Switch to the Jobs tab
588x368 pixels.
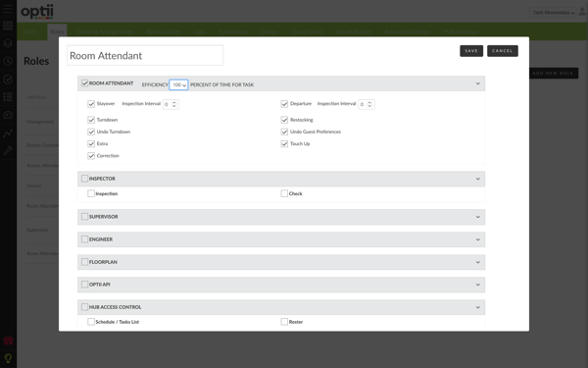[200, 32]
